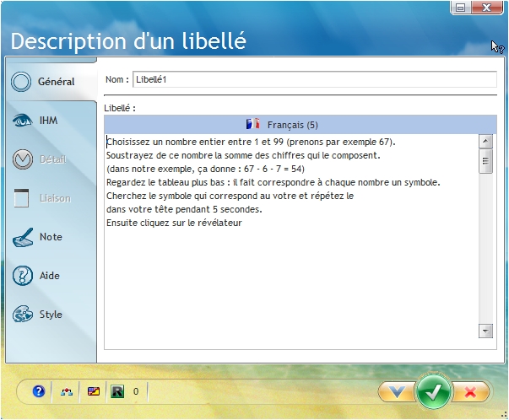This screenshot has width=509, height=420.
Task: Click the blue help question mark icon
Action: (x=39, y=391)
